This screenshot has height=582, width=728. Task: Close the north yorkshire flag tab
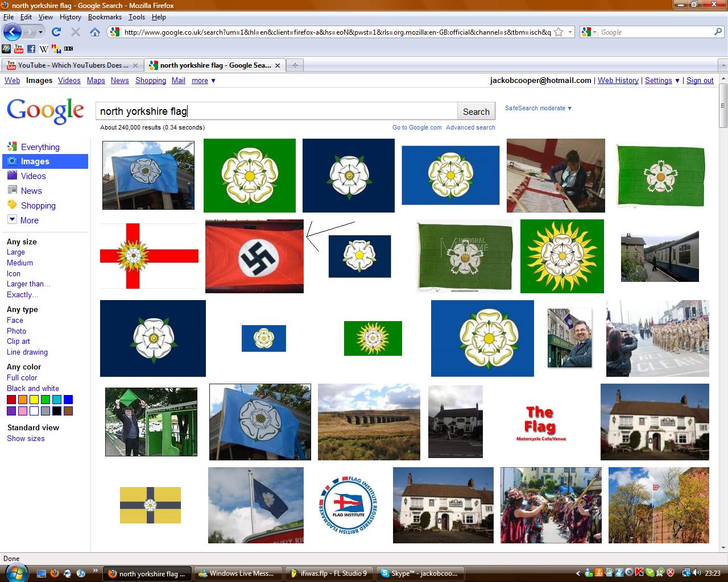click(278, 65)
